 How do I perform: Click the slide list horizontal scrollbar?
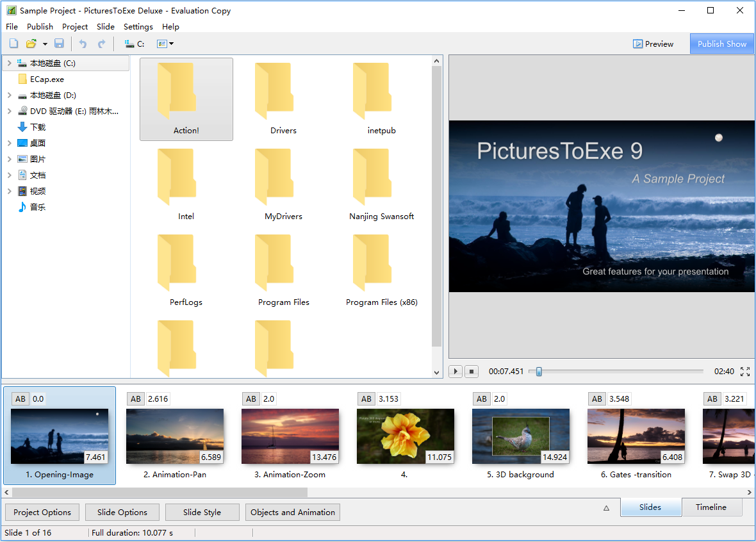[x=159, y=492]
